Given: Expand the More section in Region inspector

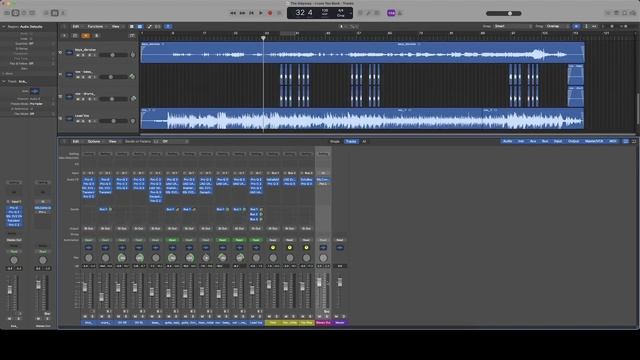Looking at the screenshot, I should [x=4, y=74].
